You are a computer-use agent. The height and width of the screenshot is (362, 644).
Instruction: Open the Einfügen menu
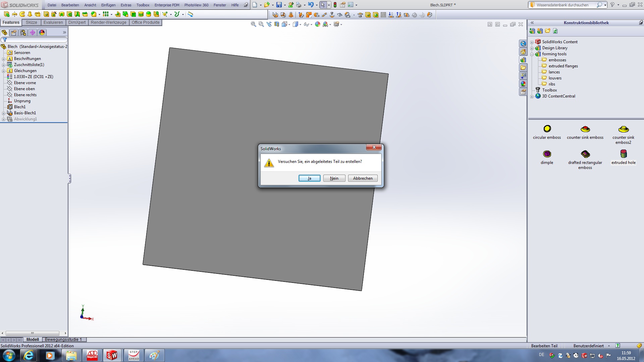pyautogui.click(x=108, y=5)
